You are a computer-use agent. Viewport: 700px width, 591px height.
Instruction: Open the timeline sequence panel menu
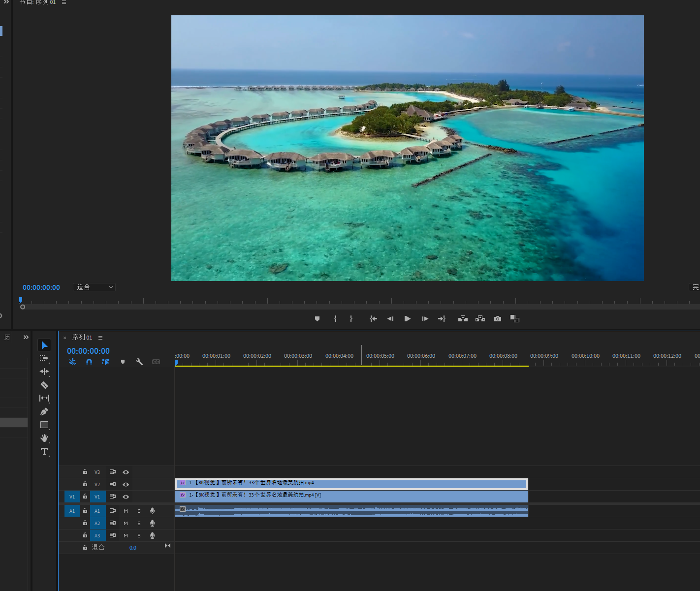click(x=100, y=338)
